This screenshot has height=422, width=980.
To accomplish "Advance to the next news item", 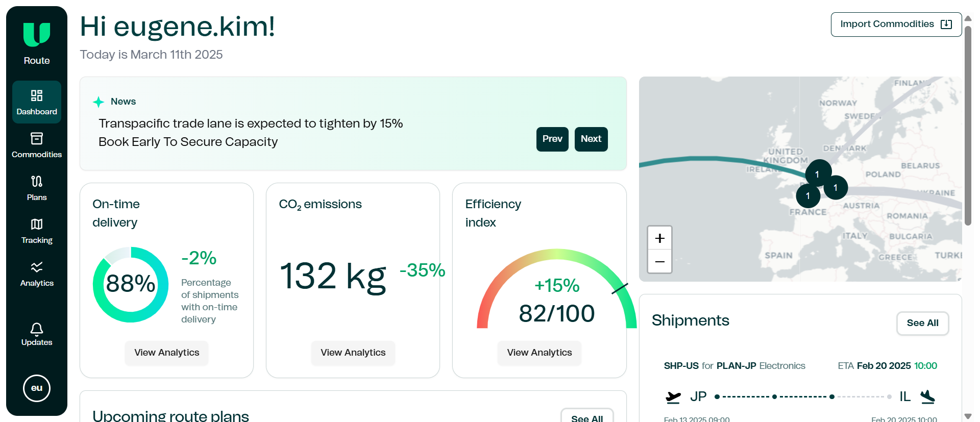I will click(x=591, y=139).
